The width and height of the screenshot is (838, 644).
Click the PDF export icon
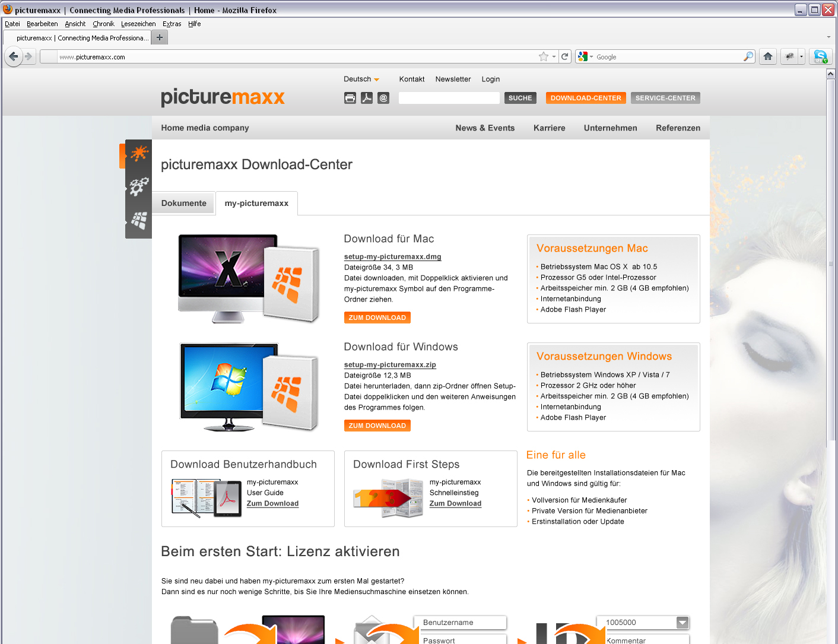(367, 98)
